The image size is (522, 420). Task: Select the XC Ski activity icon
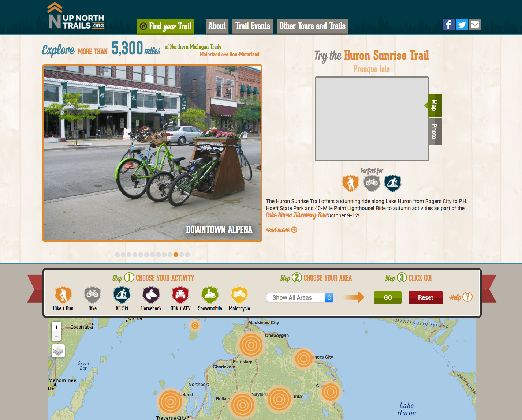point(122,295)
